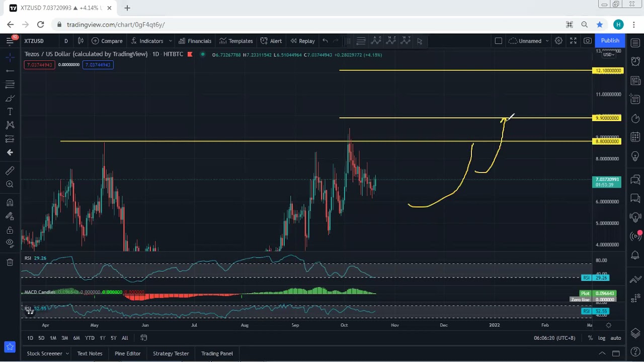
Task: Select the Fib retracement lines favorite tool
Action: tap(361, 41)
